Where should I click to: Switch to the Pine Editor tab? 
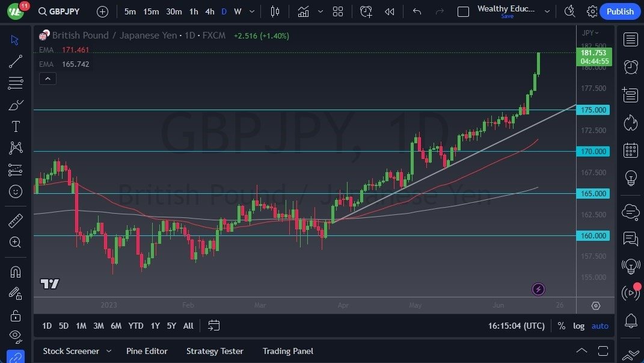[147, 351]
